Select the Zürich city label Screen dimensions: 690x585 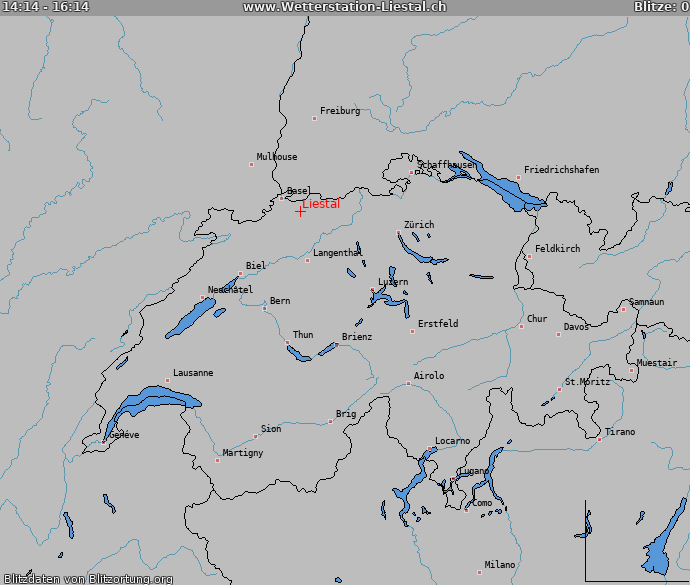[419, 225]
